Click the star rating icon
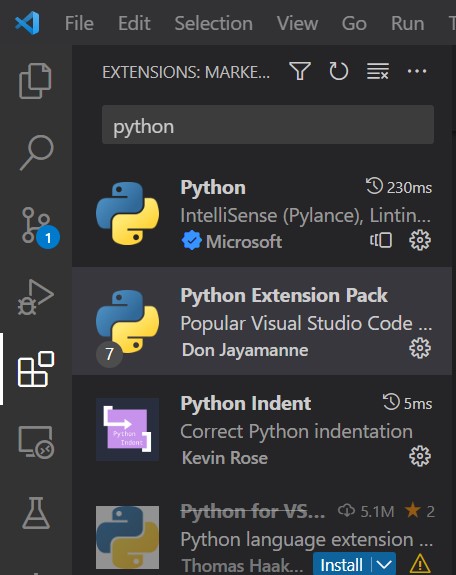456x575 pixels. pos(413,510)
